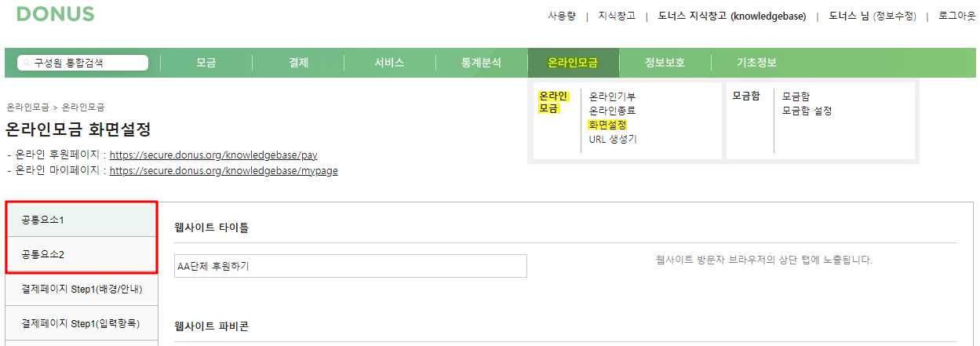
Task: Open the URL 생성기 submenu item
Action: coord(613,139)
